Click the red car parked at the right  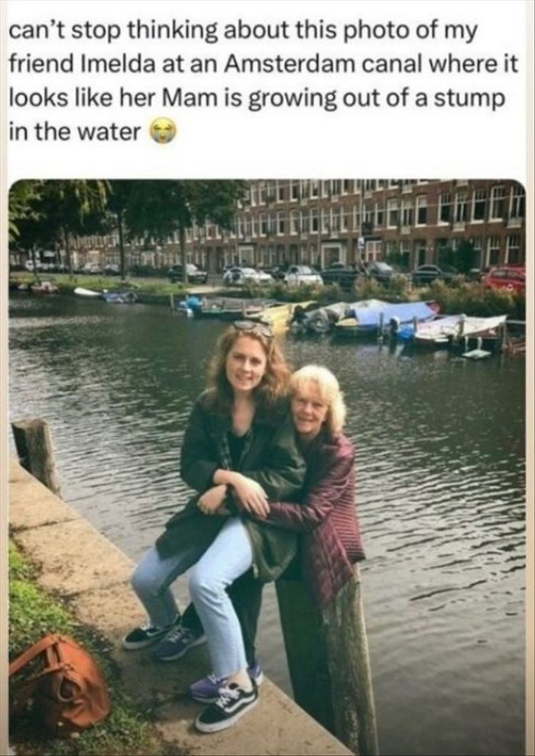504,279
